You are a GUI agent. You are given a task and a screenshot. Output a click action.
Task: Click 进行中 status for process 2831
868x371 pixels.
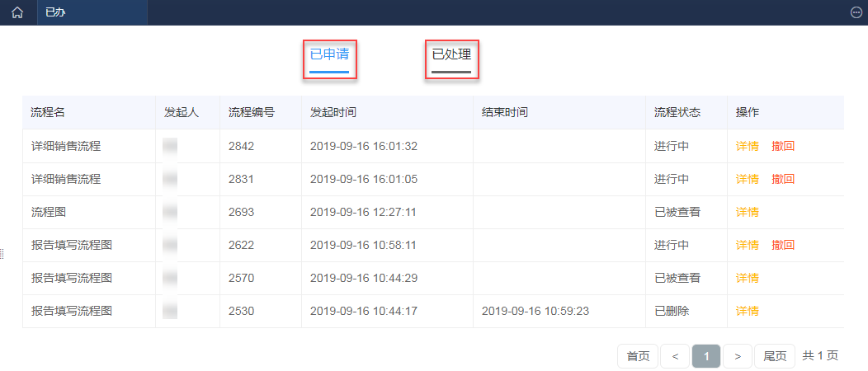click(672, 179)
